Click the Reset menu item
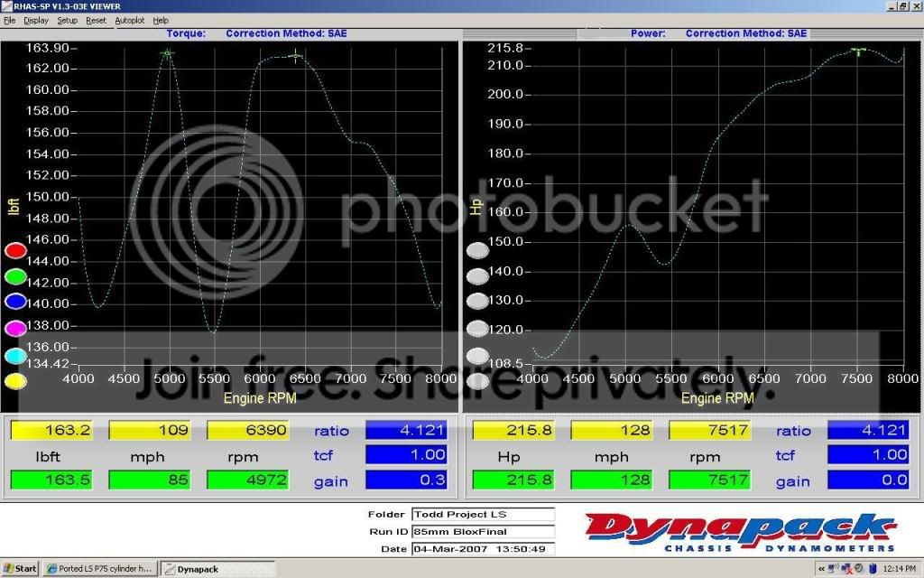This screenshot has width=924, height=578. [x=96, y=20]
